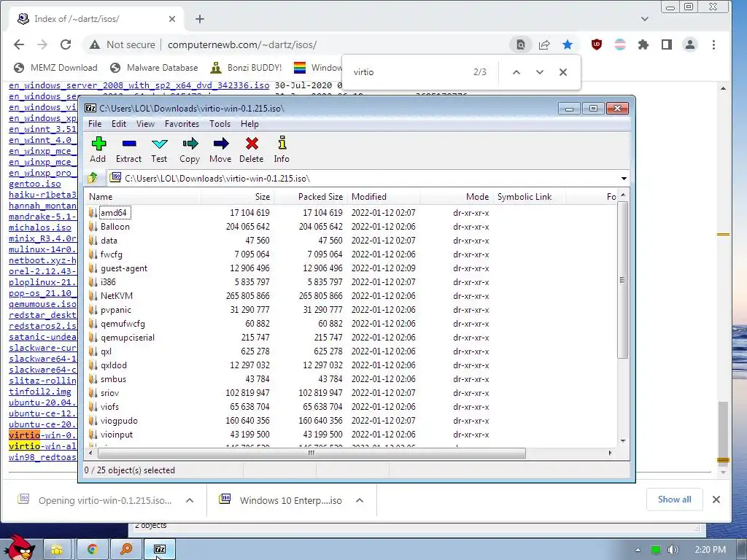Click the MEMZ Download bookmark
Screen dimensions: 747x560
55,68
